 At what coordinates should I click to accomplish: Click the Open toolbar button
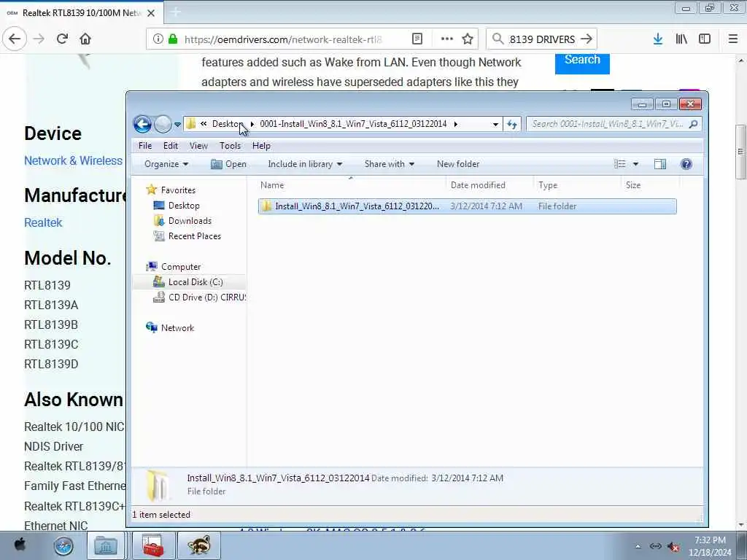coord(228,164)
